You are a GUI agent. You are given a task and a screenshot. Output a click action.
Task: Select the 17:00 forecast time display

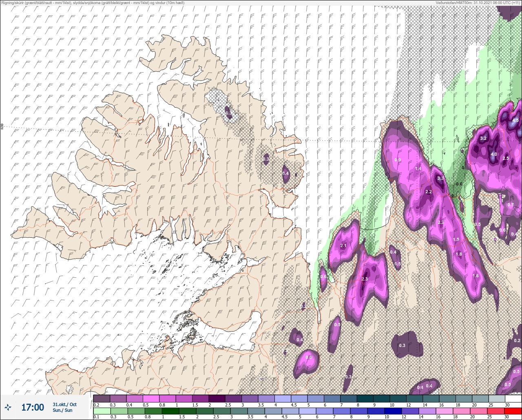click(x=33, y=407)
